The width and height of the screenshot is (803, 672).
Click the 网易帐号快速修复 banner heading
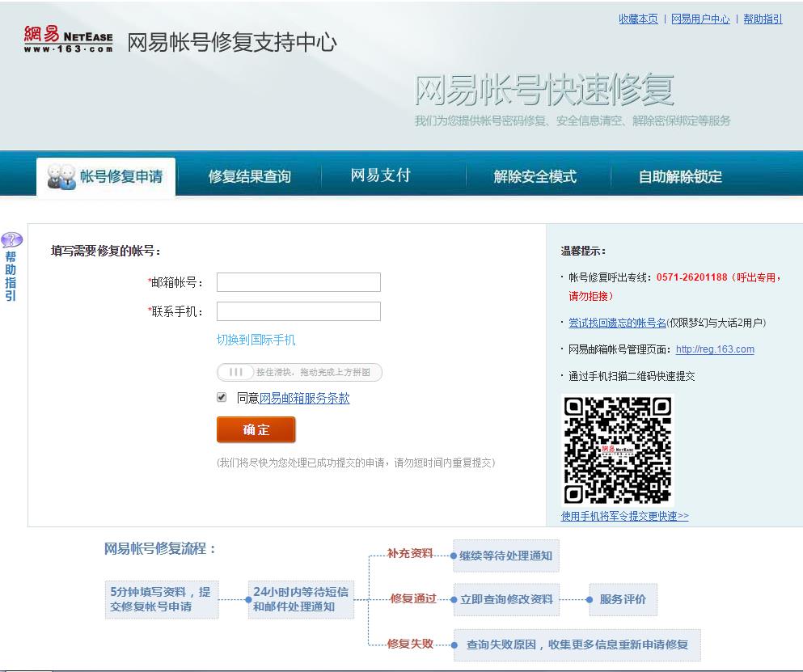[x=544, y=90]
